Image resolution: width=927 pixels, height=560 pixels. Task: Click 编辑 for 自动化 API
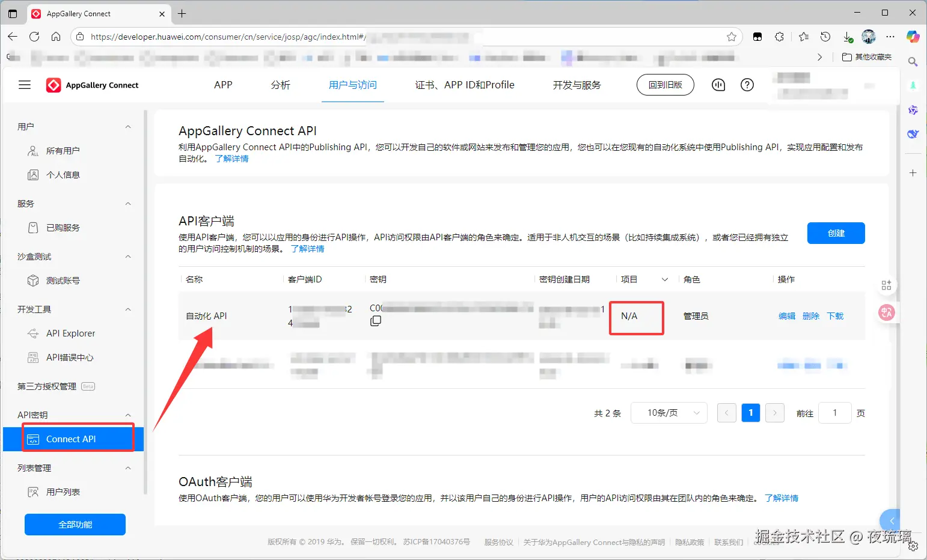pos(787,316)
